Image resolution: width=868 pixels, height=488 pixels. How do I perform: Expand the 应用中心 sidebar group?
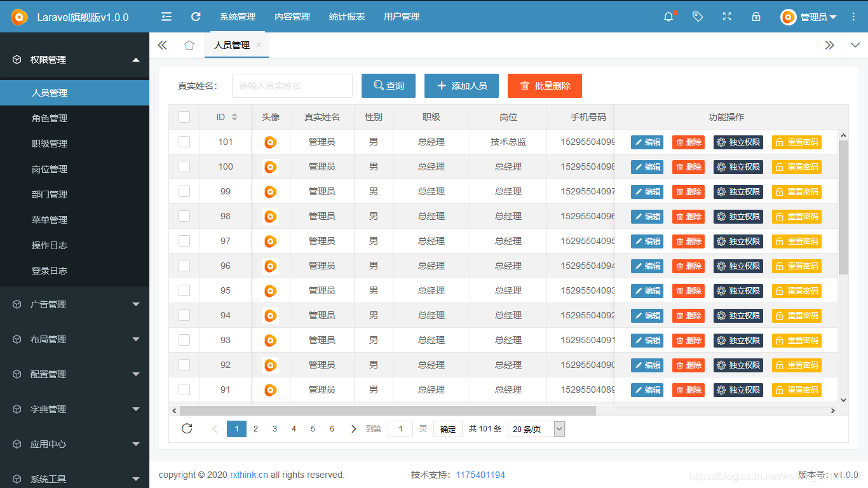tap(74, 444)
